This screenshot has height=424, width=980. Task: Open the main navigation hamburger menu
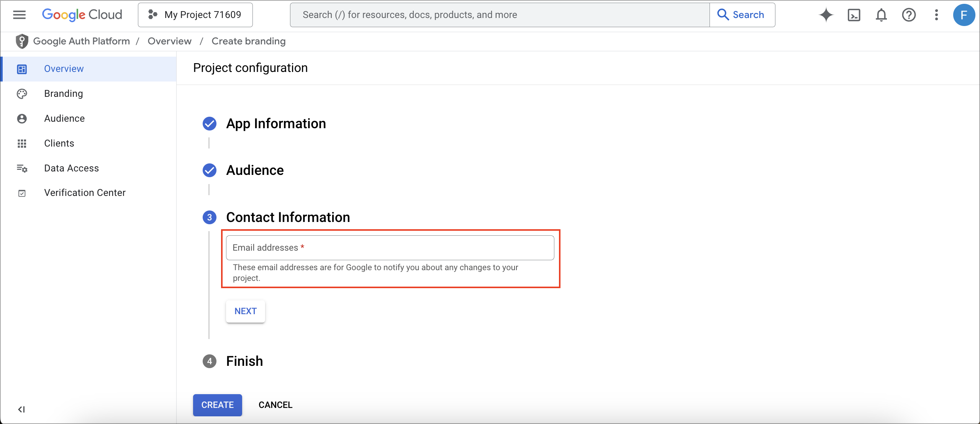(x=19, y=15)
